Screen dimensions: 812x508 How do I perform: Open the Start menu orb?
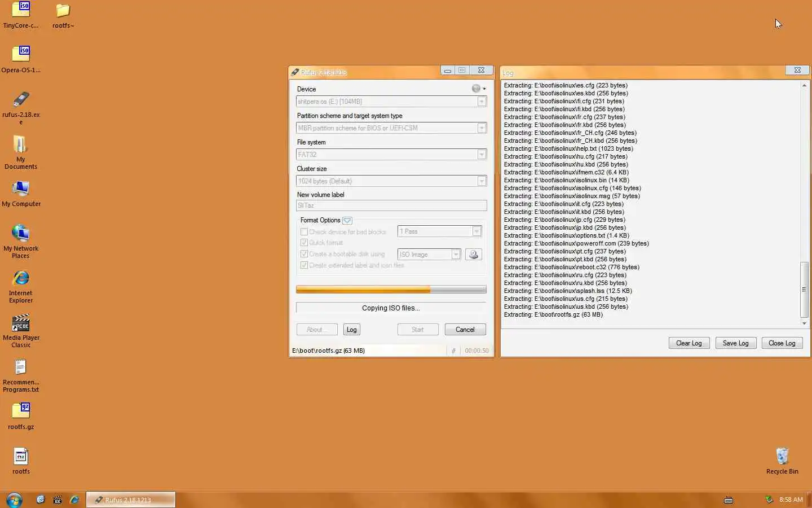click(14, 500)
